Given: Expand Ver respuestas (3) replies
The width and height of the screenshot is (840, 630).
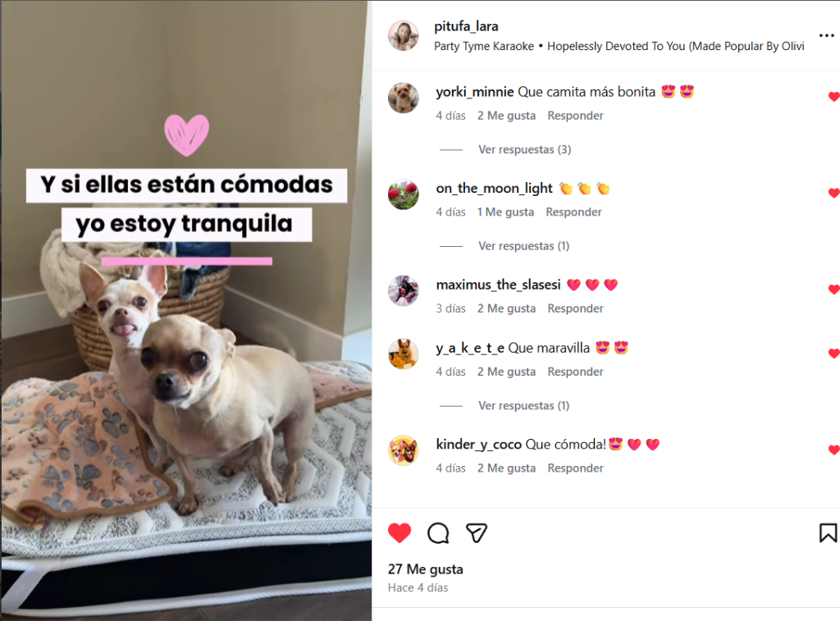Looking at the screenshot, I should coord(524,149).
